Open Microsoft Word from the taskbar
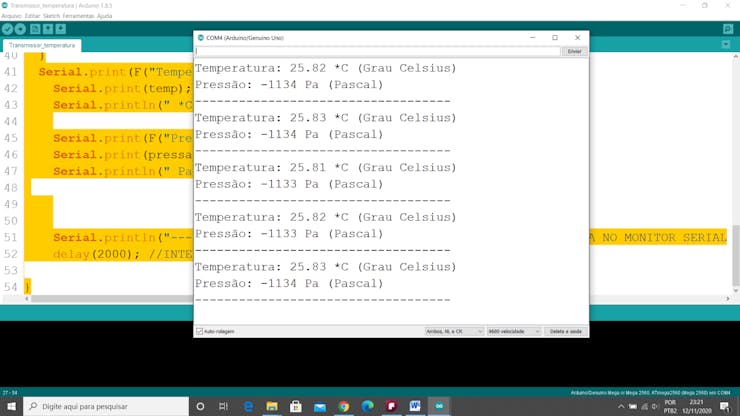Viewport: 740px width, 416px height. coord(415,407)
